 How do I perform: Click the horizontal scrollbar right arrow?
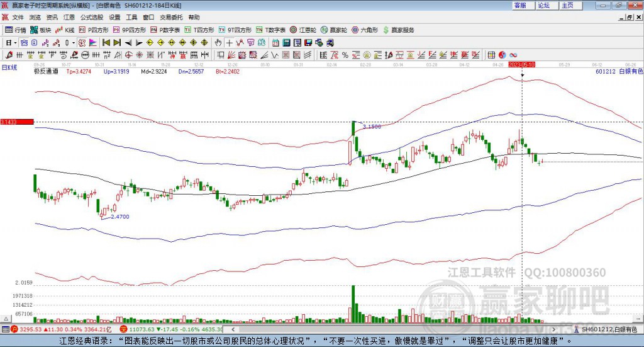[553, 329]
